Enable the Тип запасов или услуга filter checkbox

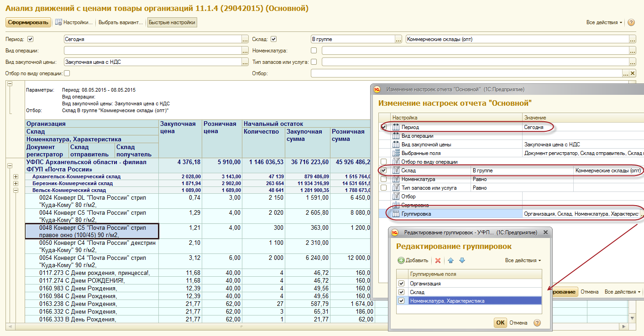click(x=314, y=62)
